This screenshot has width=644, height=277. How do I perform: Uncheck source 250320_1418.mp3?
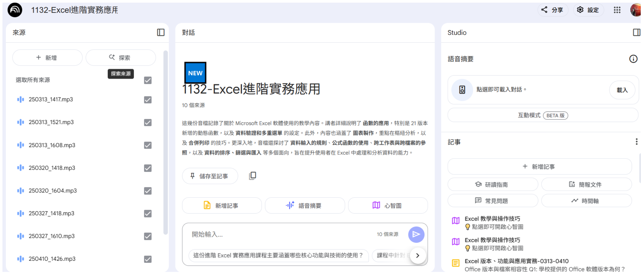[147, 168]
